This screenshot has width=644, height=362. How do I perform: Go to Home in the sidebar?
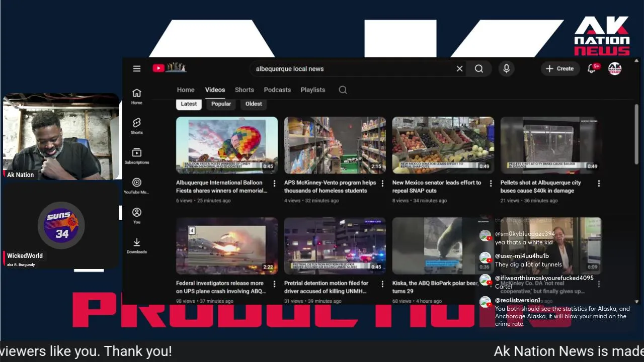137,96
